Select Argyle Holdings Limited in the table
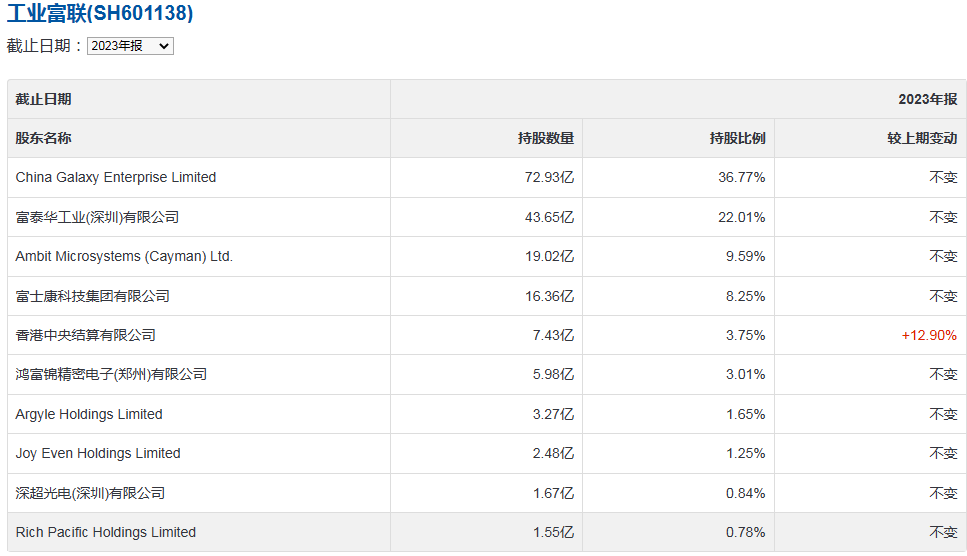The height and width of the screenshot is (556, 967). pos(89,414)
